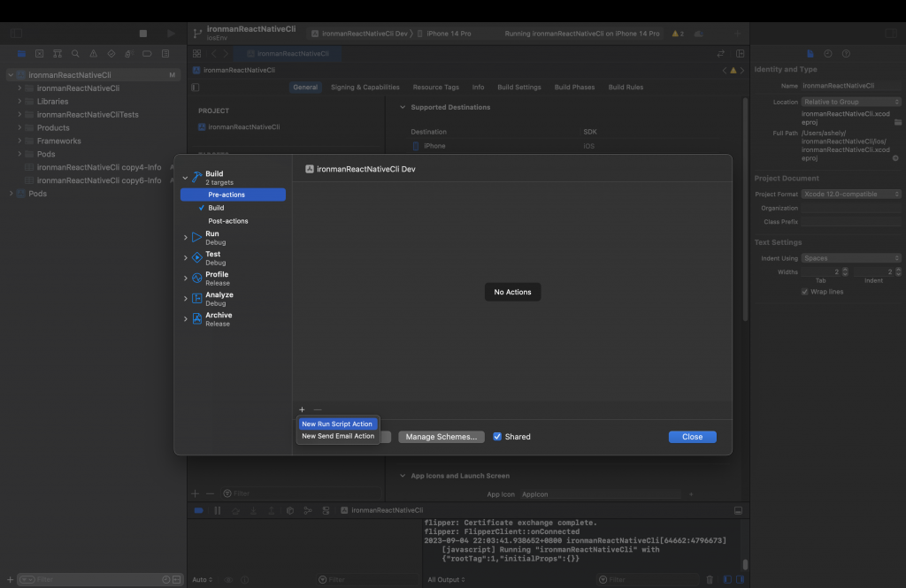Open the symbol navigator

point(58,54)
